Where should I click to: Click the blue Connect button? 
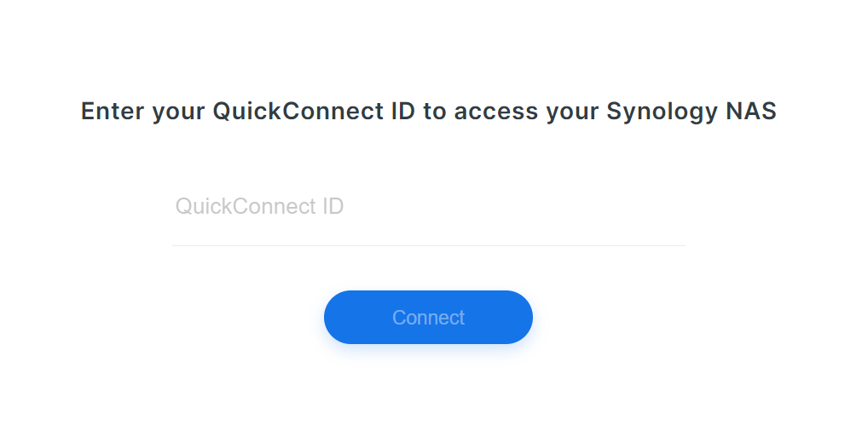point(429,318)
